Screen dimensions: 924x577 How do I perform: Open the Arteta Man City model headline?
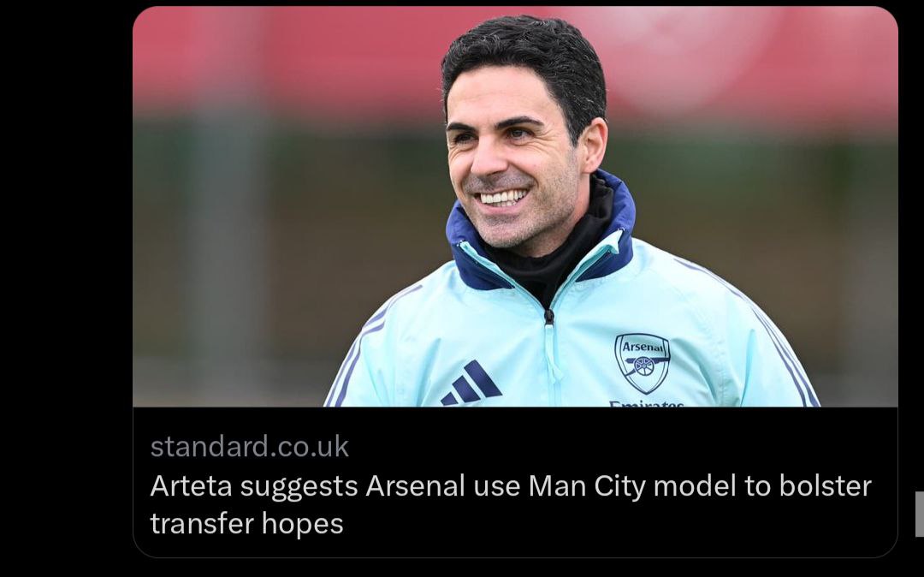(x=510, y=504)
